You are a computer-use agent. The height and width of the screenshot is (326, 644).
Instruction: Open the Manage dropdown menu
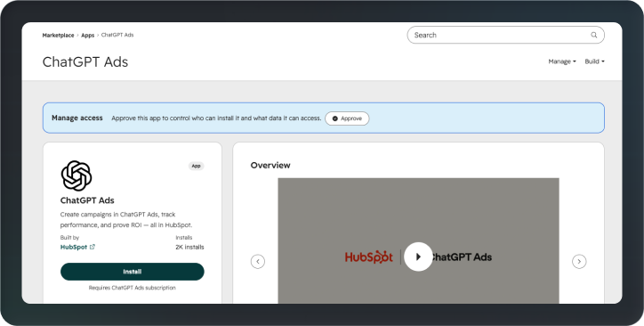[x=562, y=61]
